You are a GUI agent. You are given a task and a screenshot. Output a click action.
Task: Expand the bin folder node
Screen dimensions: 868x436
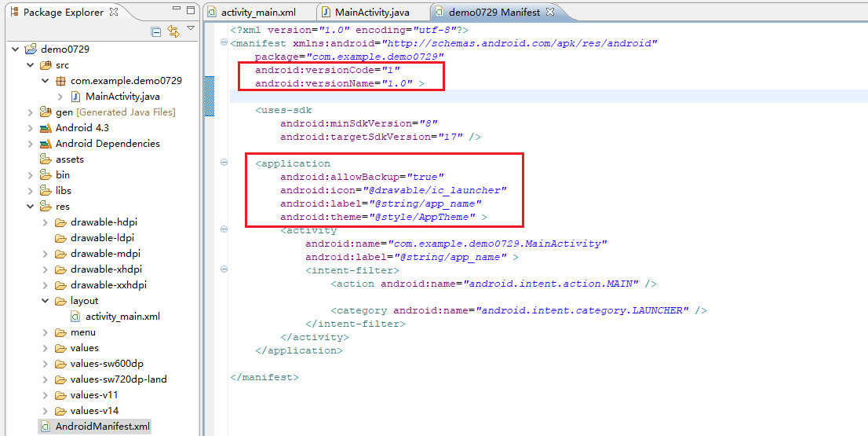coord(31,175)
